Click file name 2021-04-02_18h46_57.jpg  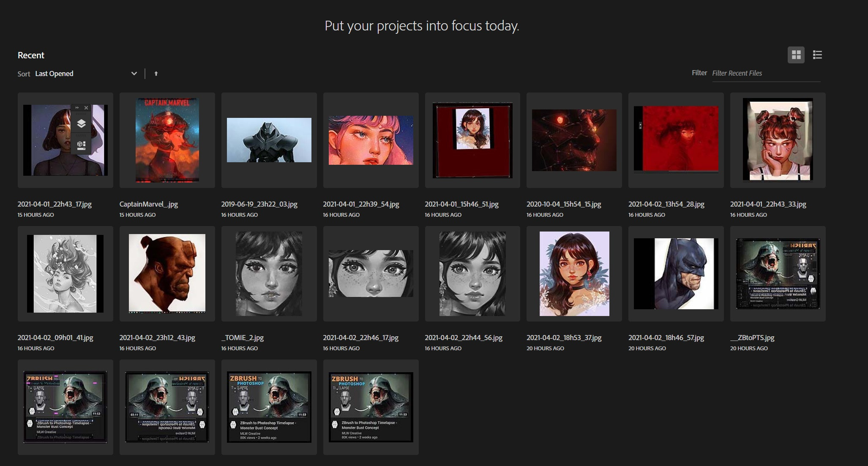point(666,338)
